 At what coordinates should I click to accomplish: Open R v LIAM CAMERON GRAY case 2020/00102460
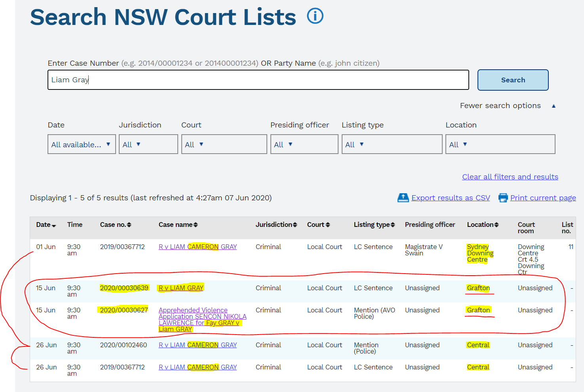(x=198, y=345)
